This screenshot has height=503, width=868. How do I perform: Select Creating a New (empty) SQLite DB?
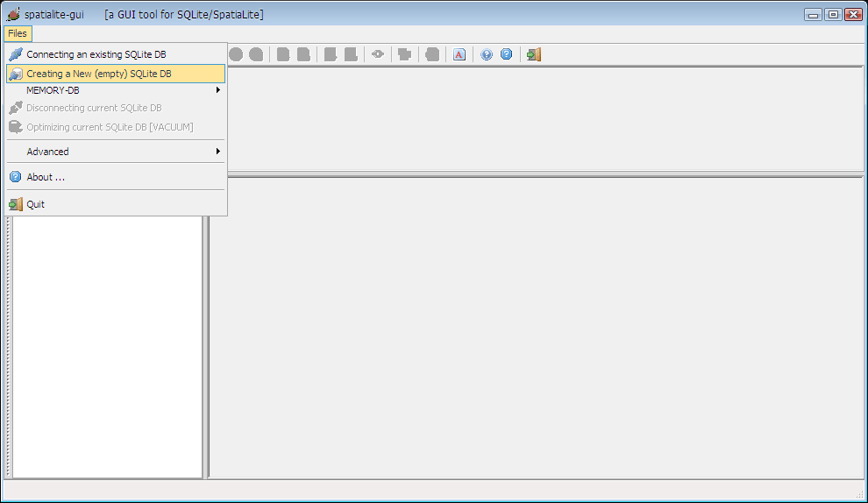coord(116,74)
